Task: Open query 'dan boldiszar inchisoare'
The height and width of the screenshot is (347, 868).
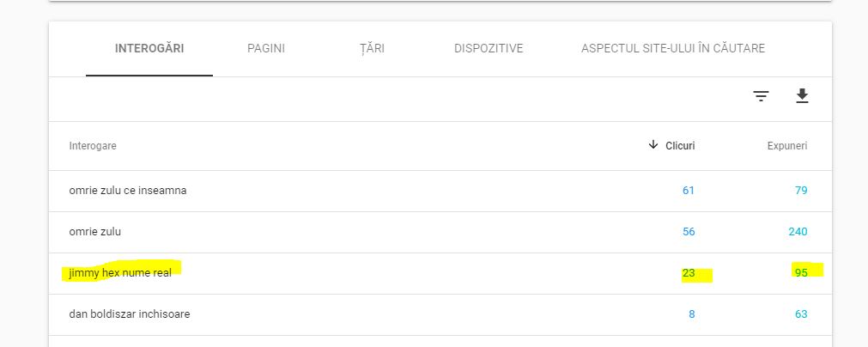Action: point(130,314)
